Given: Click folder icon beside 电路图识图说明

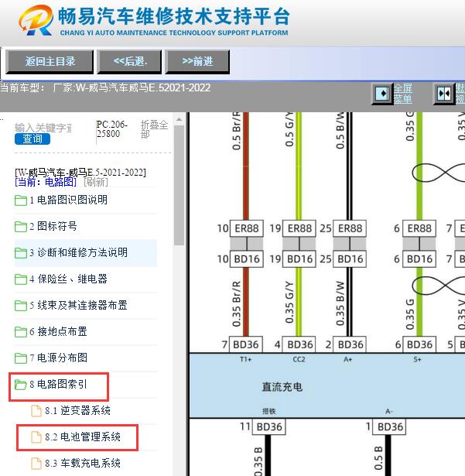Looking at the screenshot, I should [x=21, y=200].
